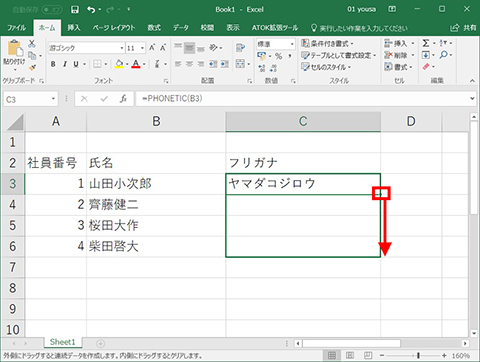The image size is (480, 362).
Task: Click the Cut scissors icon
Action: click(32, 43)
